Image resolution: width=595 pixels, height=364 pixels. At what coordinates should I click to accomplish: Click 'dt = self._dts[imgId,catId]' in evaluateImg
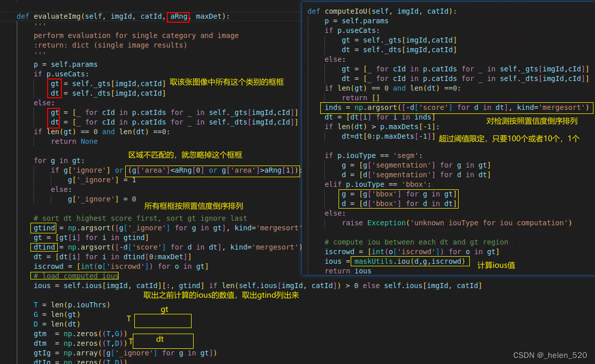[x=108, y=93]
